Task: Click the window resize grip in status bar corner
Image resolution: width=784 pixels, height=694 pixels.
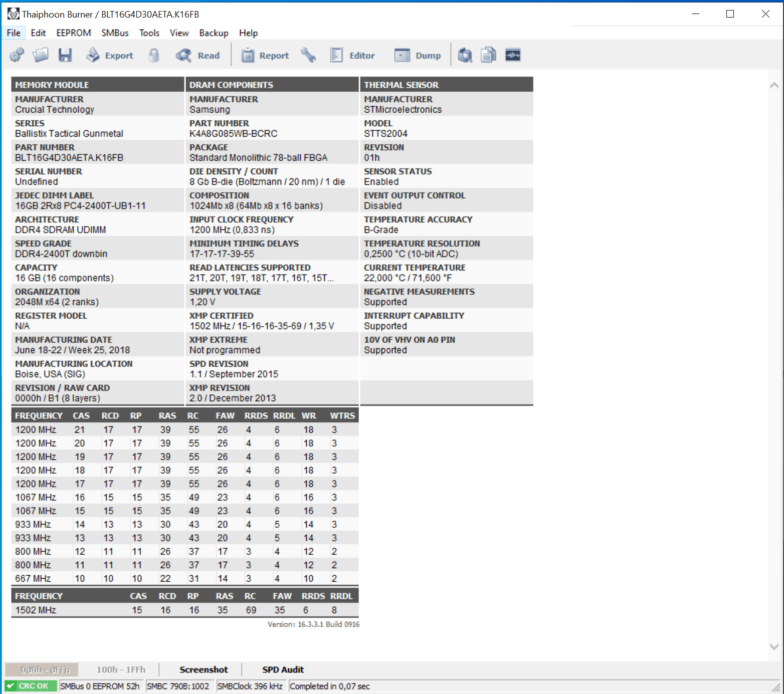Action: tap(776, 687)
